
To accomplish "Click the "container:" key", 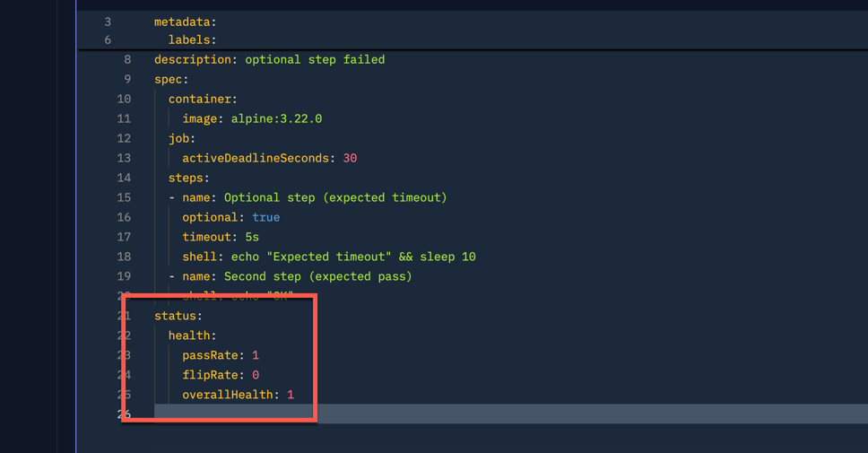I will coord(203,99).
